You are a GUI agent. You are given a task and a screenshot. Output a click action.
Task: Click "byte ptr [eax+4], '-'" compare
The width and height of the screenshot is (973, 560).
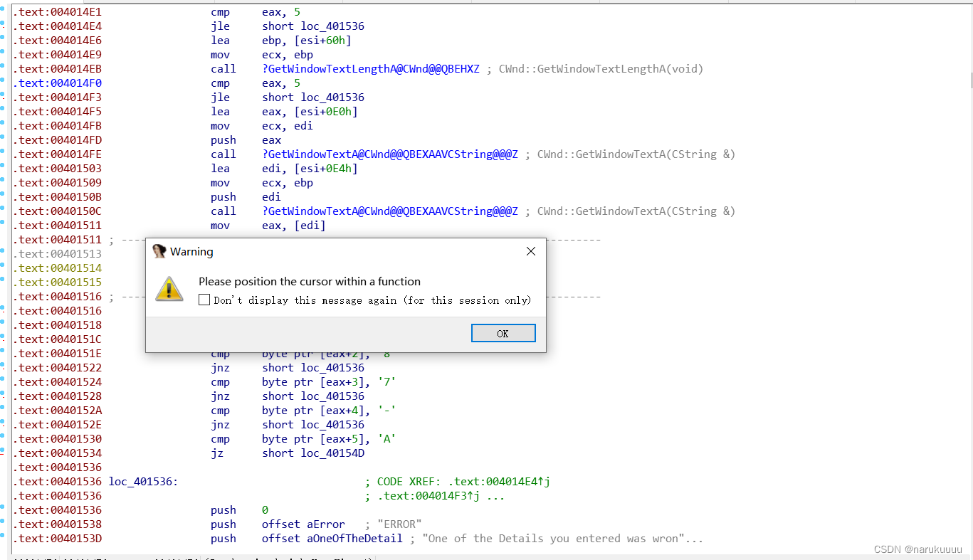329,411
